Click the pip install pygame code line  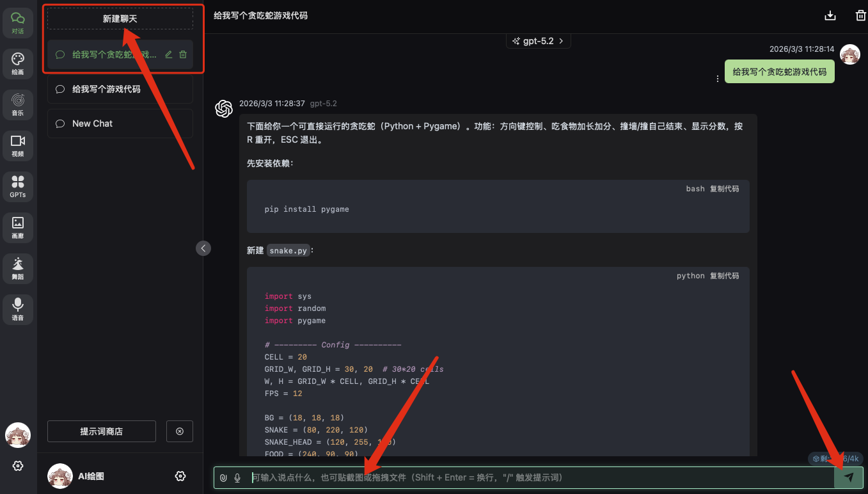pyautogui.click(x=307, y=209)
